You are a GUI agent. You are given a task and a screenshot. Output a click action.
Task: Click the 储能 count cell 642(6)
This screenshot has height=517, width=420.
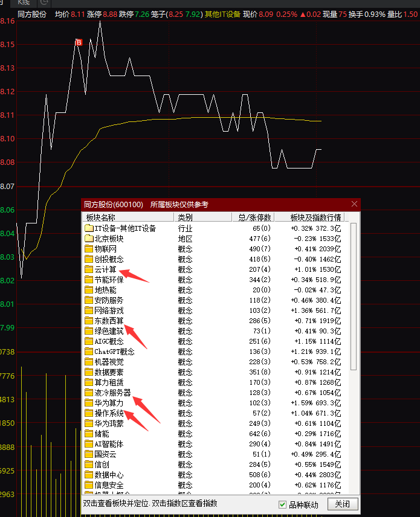click(260, 434)
